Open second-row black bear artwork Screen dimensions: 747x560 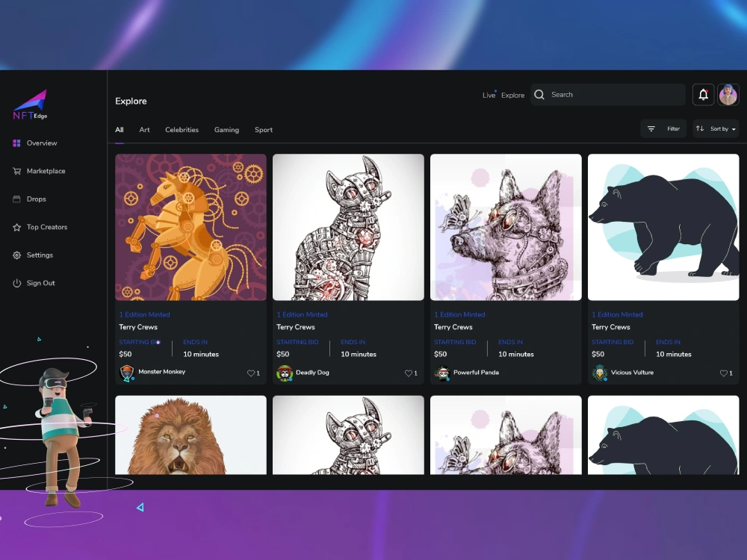point(663,435)
